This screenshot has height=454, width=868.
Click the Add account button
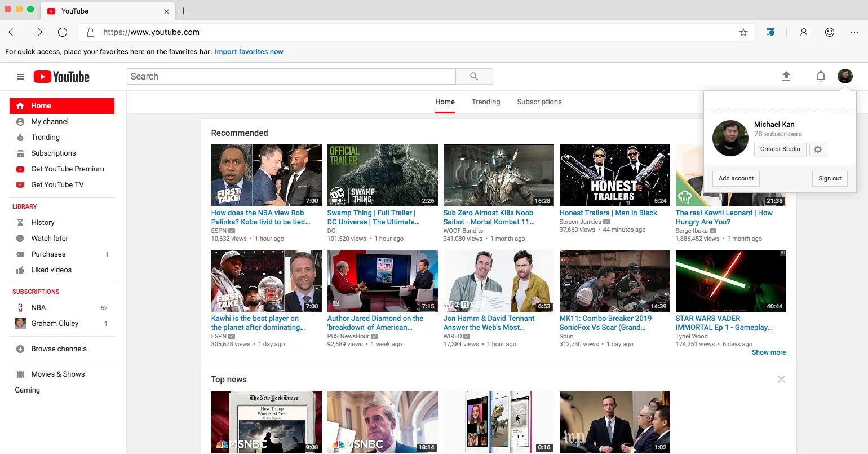coord(736,178)
